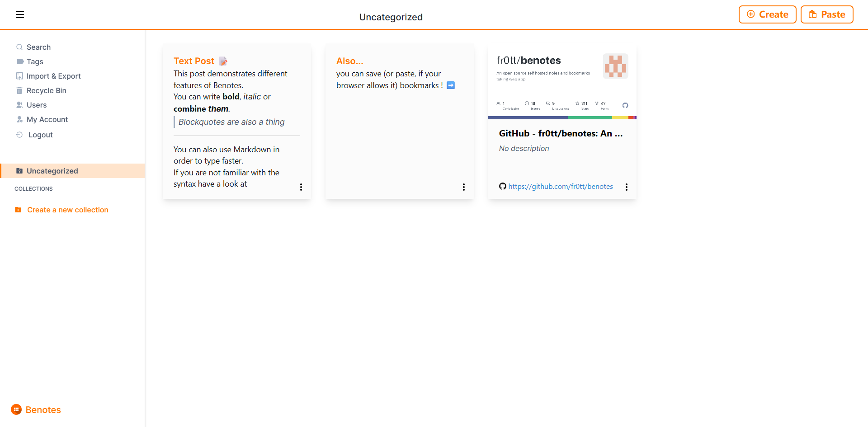This screenshot has height=427, width=868.
Task: Open options menu on Text Post card
Action: click(301, 187)
